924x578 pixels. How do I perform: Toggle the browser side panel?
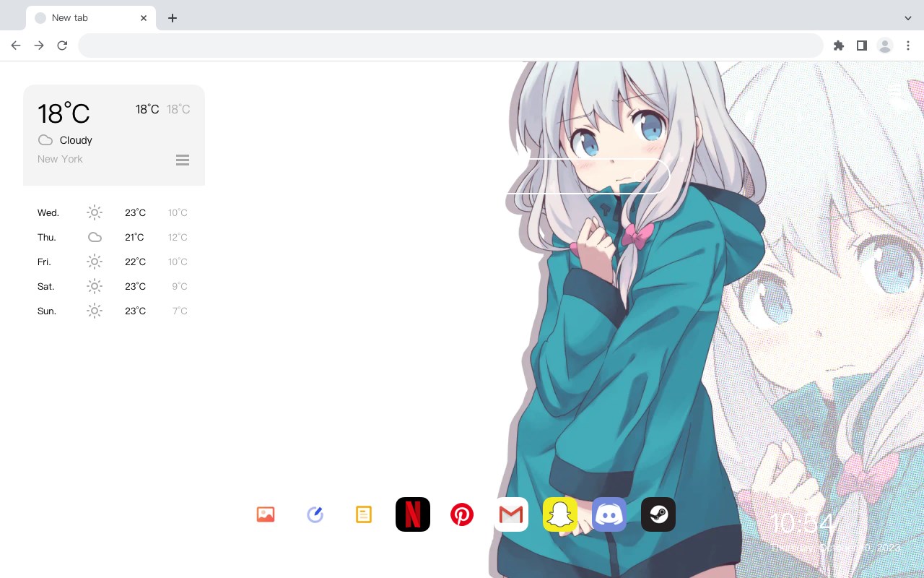862,46
